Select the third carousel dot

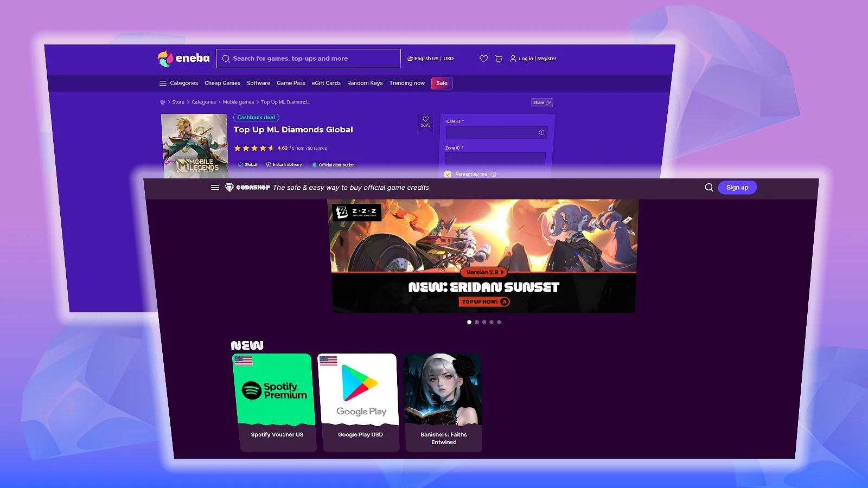tap(484, 322)
